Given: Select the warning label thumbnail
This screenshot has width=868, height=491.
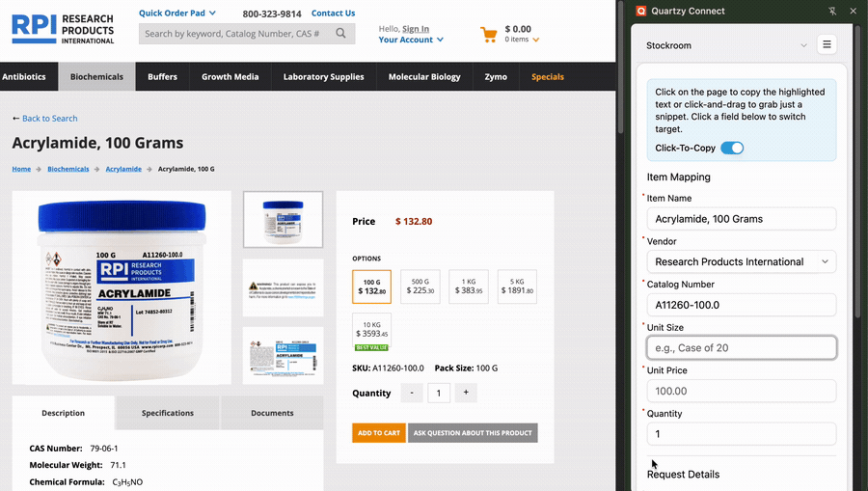Looking at the screenshot, I should tap(283, 287).
